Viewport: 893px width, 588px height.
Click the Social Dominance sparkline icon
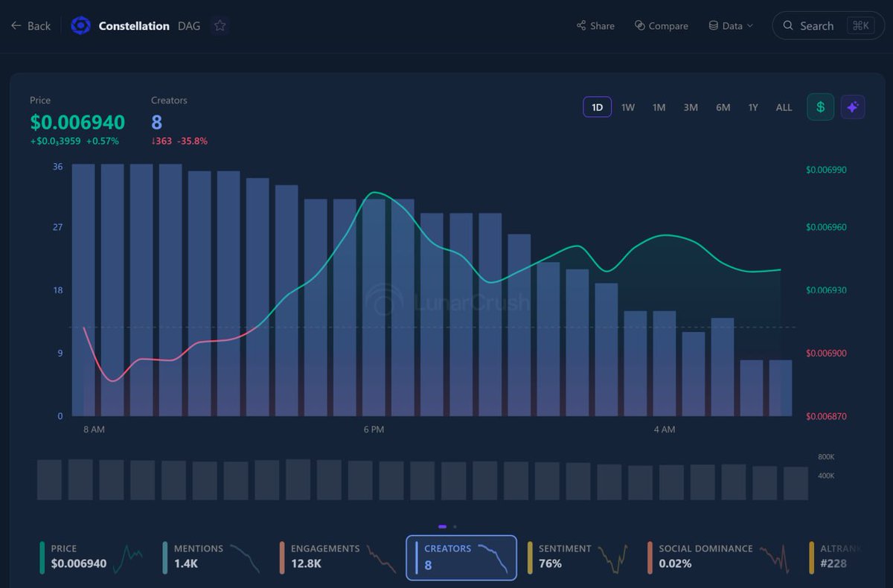click(773, 559)
